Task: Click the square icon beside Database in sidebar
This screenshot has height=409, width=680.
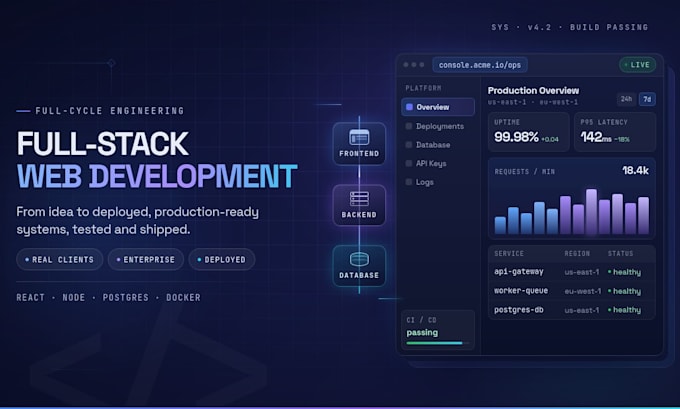Action: (409, 145)
